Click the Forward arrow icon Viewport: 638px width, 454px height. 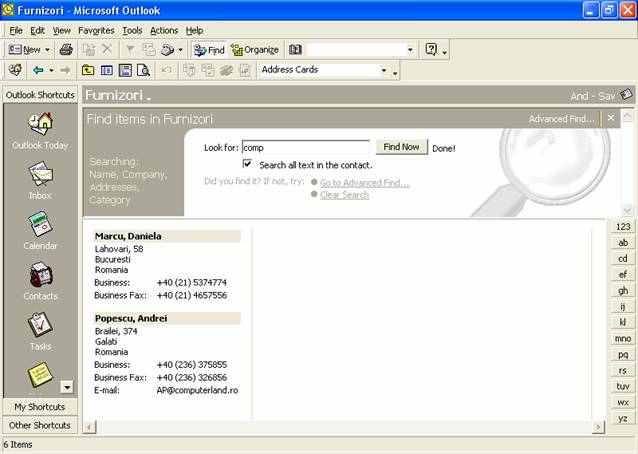tap(65, 70)
